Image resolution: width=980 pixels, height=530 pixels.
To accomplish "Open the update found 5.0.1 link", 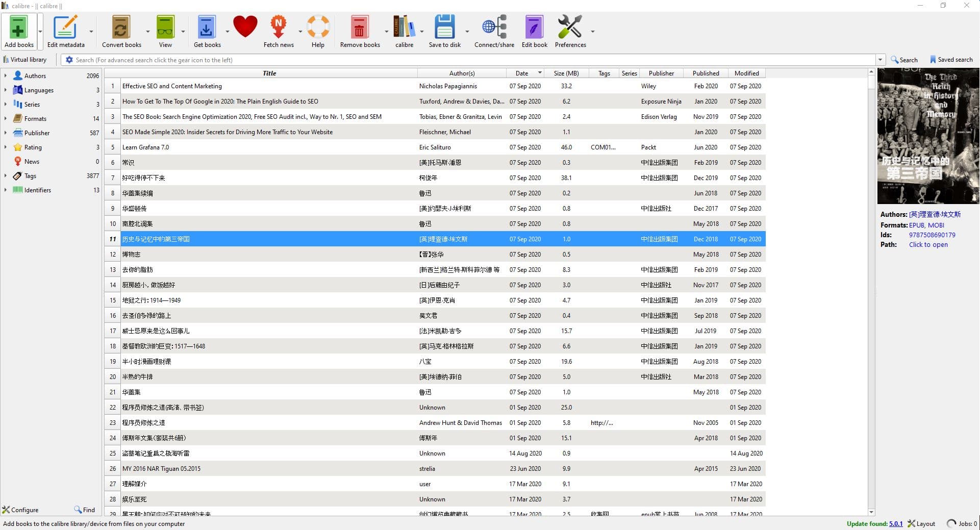I will 895,523.
